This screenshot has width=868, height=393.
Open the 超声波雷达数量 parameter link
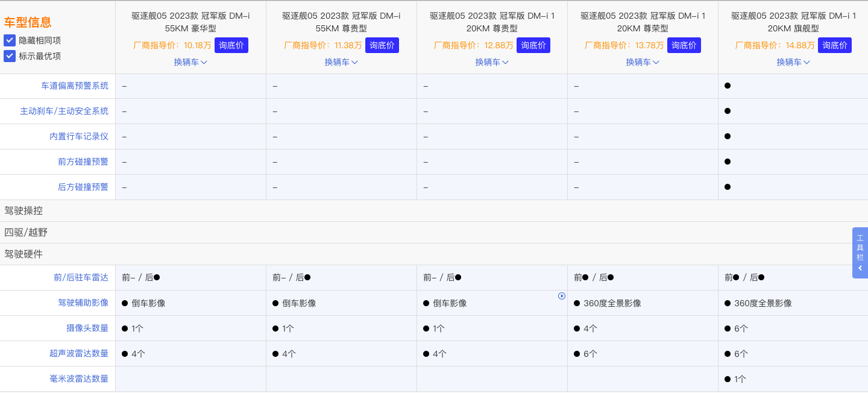(79, 354)
